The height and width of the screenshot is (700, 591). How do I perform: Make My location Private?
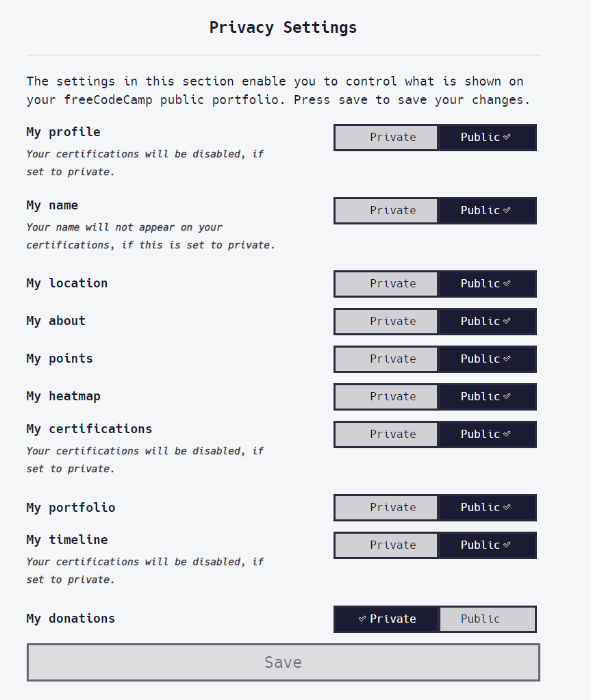tap(386, 283)
